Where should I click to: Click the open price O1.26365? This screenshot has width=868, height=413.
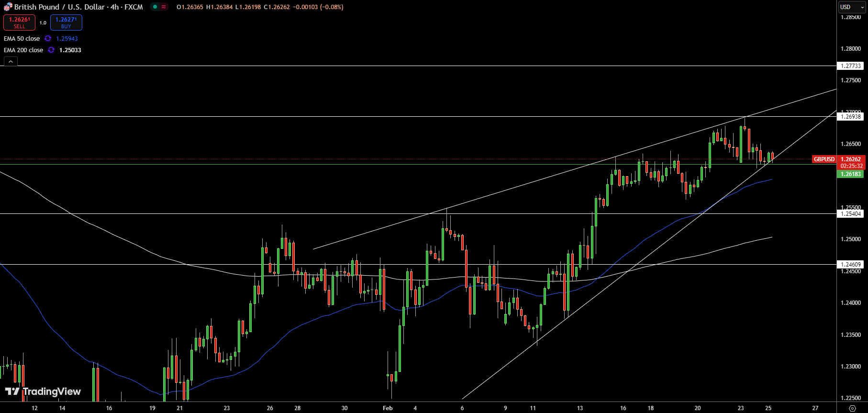pos(190,7)
